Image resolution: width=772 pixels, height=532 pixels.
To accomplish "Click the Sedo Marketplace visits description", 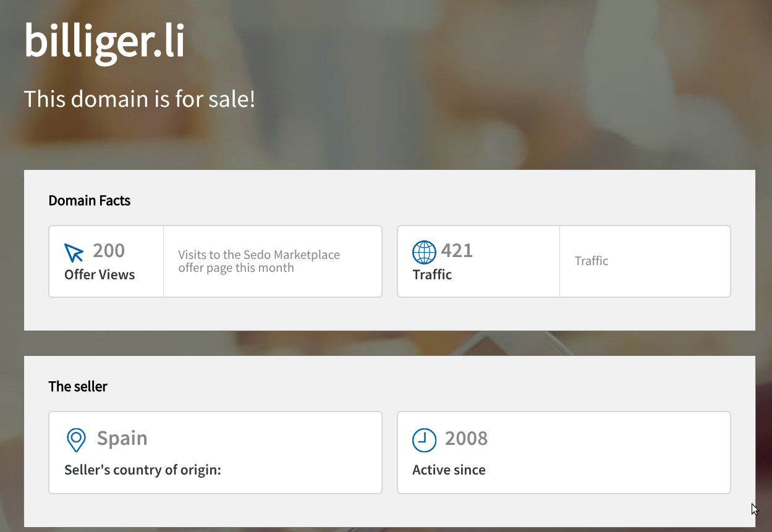I will [259, 261].
